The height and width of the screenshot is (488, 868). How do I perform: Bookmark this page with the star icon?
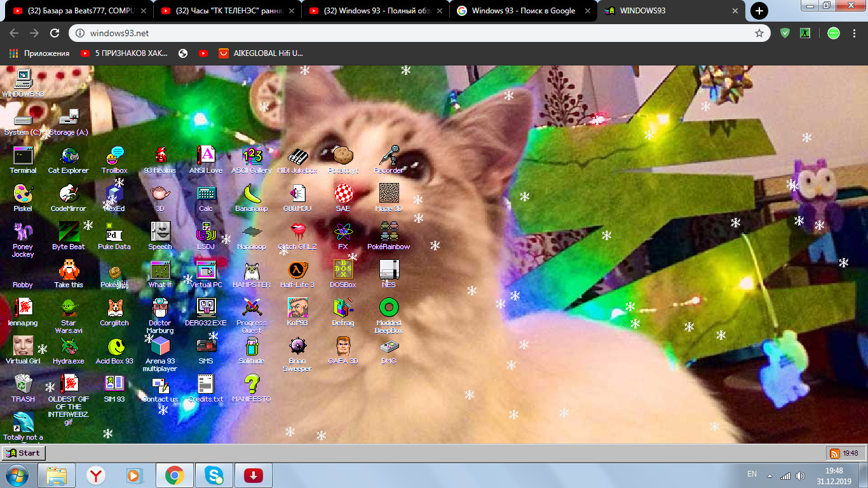coord(759,33)
